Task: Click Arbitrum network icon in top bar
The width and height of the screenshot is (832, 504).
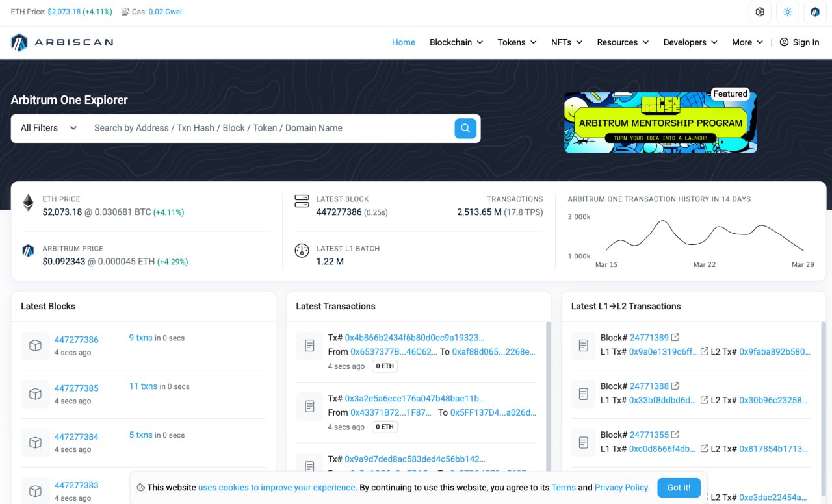Action: [x=815, y=12]
